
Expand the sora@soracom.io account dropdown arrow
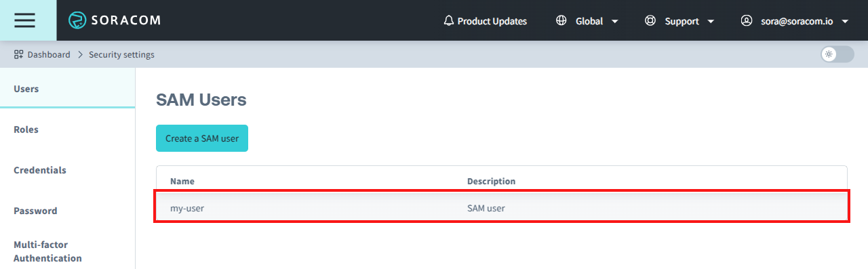[845, 22]
